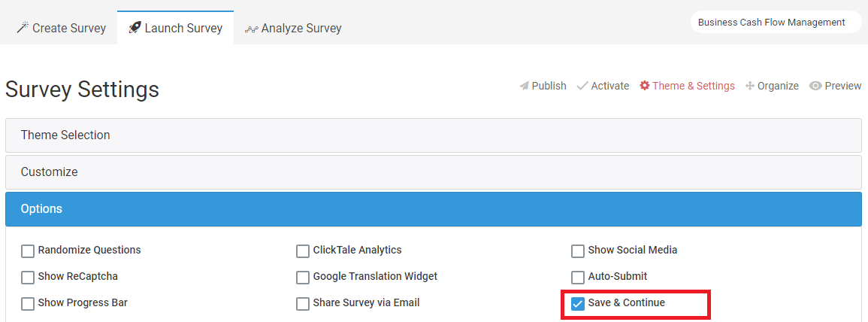Viewport: 868px width, 322px height.
Task: Click the checkmark Activate icon
Action: [582, 86]
